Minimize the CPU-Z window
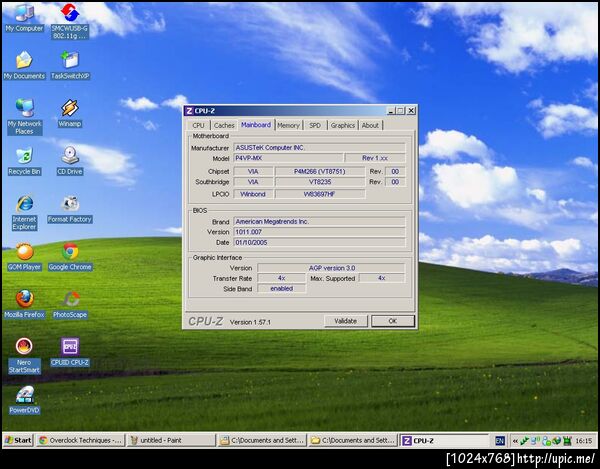Screen dimensions: 600x469 391,111
